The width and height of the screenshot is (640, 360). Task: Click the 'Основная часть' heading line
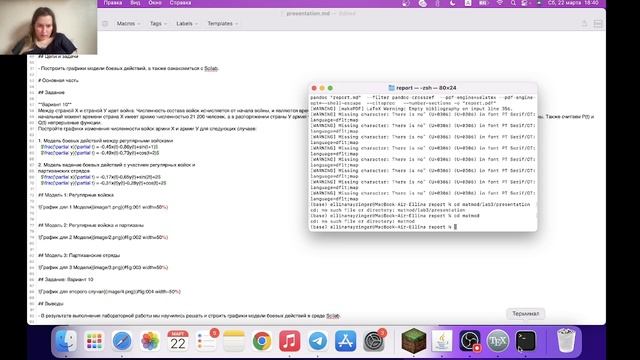[58, 80]
